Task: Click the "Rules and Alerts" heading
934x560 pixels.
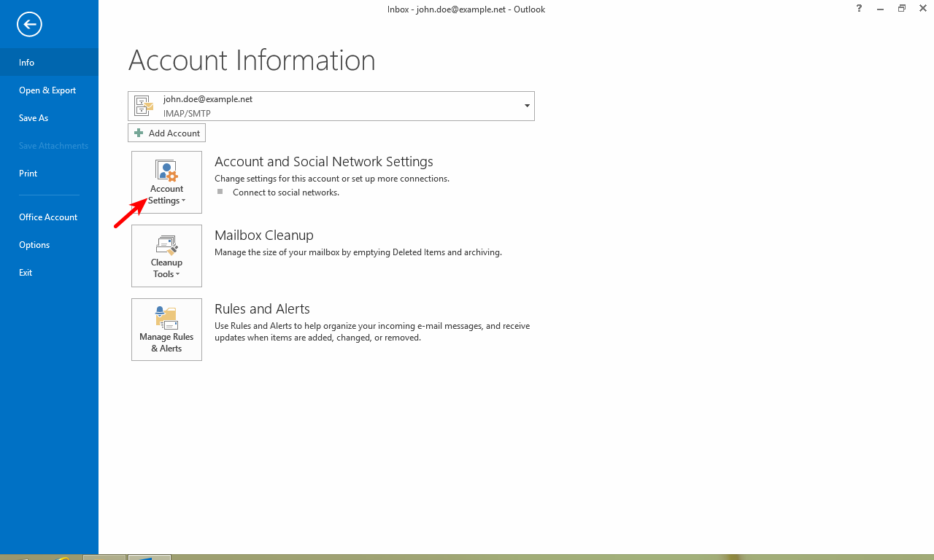Action: click(262, 308)
